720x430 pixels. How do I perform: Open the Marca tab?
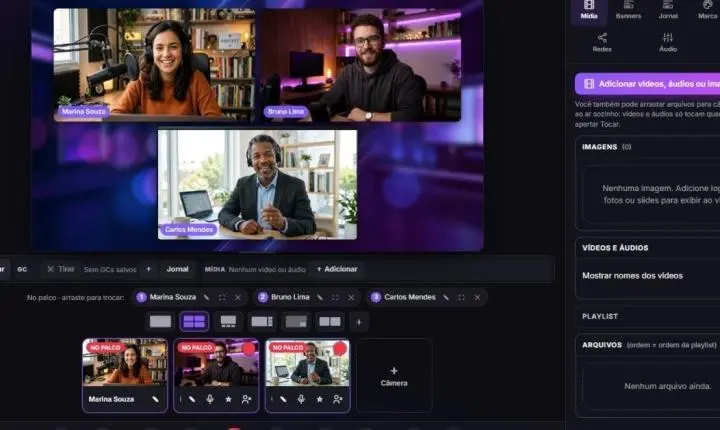tap(707, 11)
